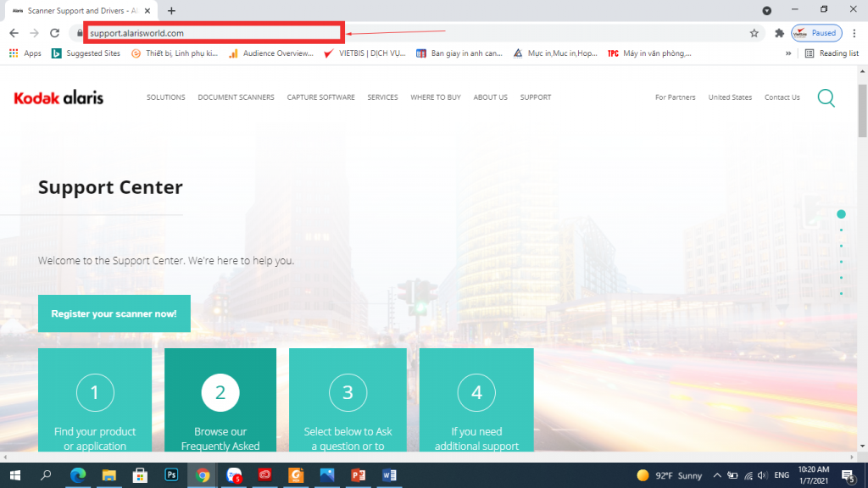Expand the hidden bookmarks overflow chevron
Screen dimensions: 868x488
[789, 53]
